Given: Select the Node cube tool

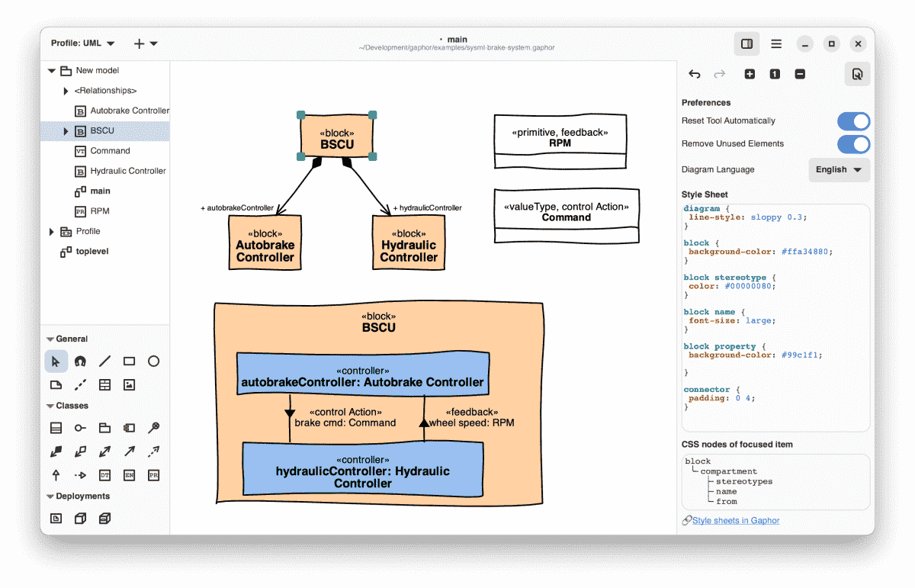Looking at the screenshot, I should coord(80,519).
